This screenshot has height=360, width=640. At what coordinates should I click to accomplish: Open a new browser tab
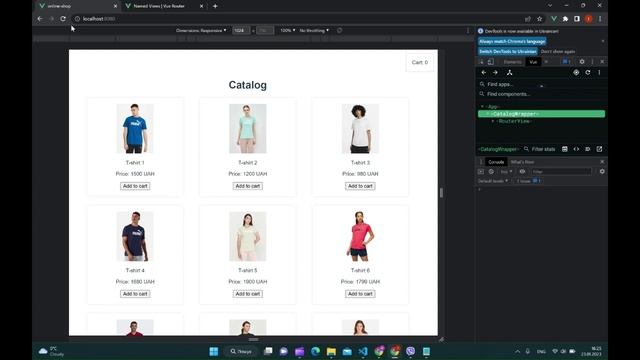(x=215, y=6)
